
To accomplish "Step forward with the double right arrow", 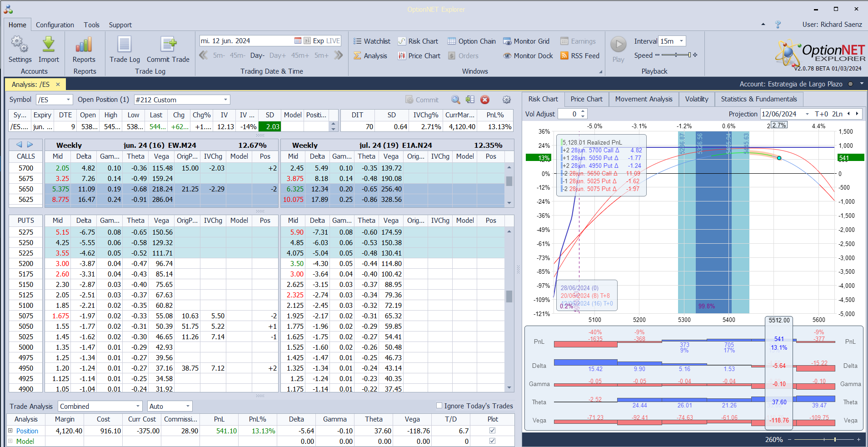I will [x=339, y=55].
